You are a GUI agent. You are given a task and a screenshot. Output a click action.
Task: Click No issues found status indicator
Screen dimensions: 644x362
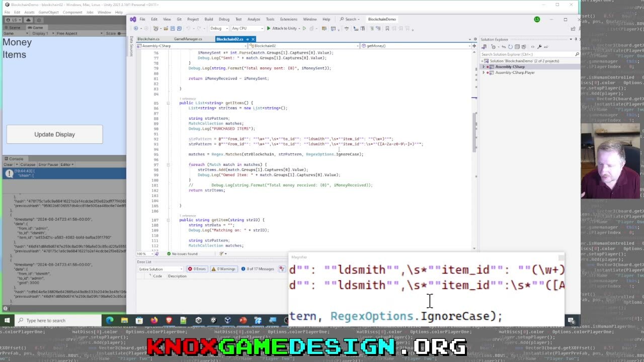(183, 254)
